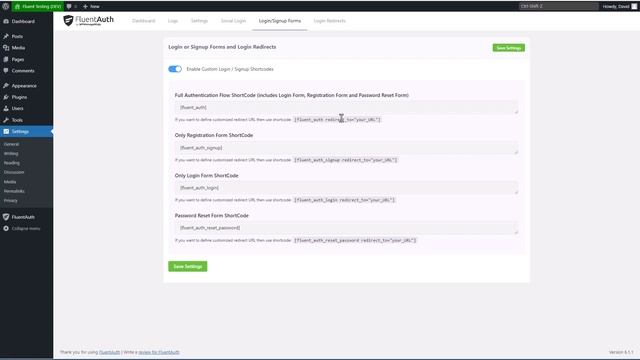Click fluent_auth redirect_to shortcode snippet

(x=337, y=120)
